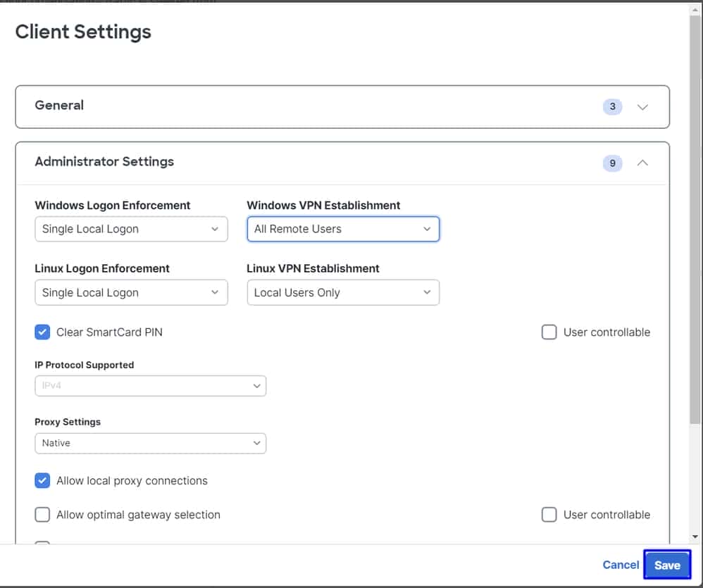This screenshot has height=588, width=703.
Task: Check User controllable for Clear SmartCard PIN
Action: 549,332
